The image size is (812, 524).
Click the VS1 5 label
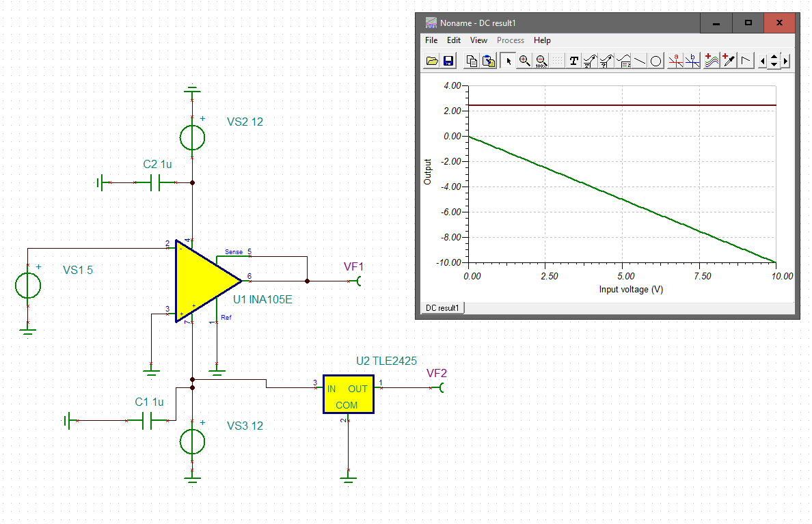pyautogui.click(x=78, y=270)
